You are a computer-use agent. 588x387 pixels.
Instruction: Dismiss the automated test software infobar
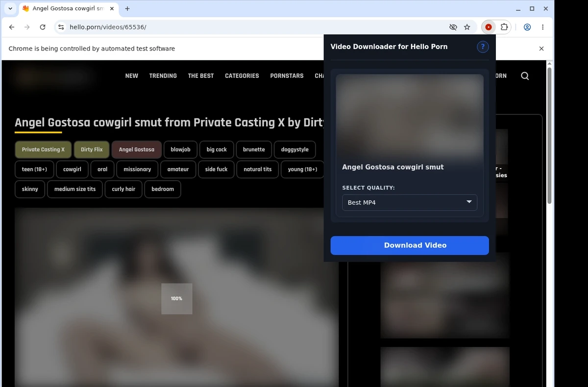[541, 48]
